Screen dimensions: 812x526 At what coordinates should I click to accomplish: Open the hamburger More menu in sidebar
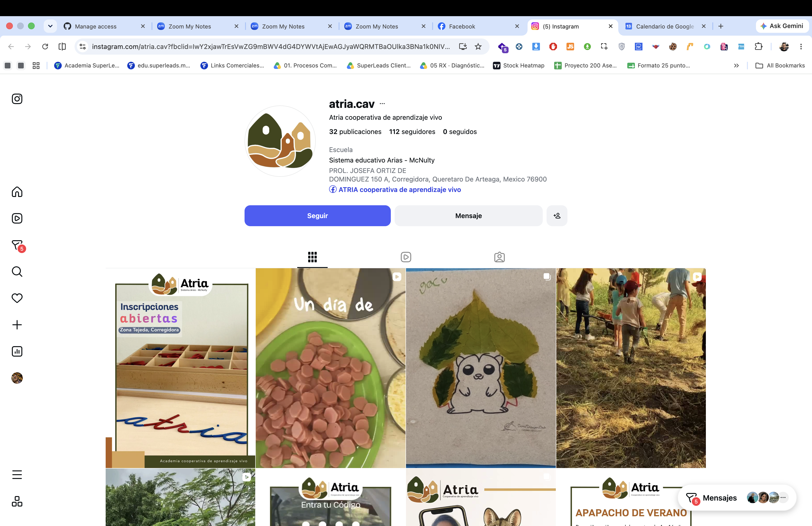(x=17, y=475)
